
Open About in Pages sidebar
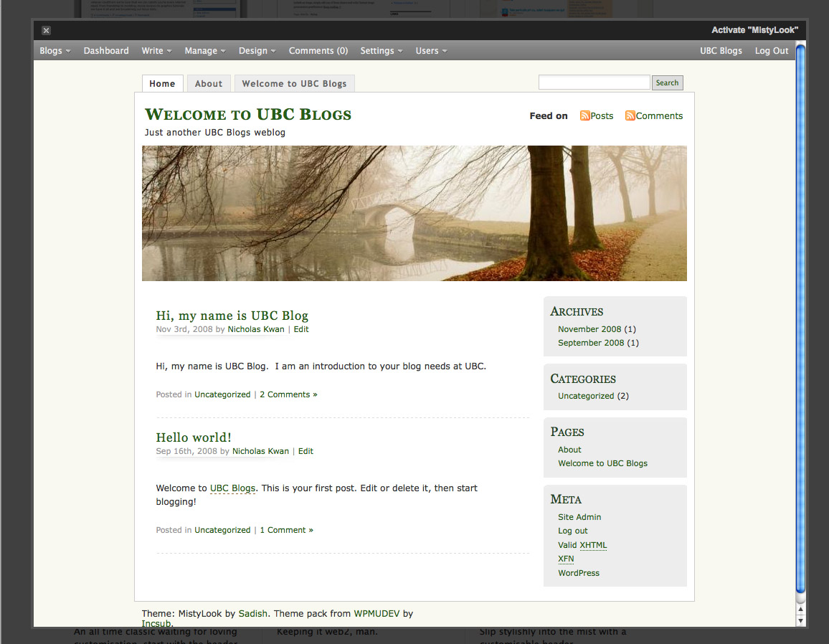pyautogui.click(x=569, y=450)
